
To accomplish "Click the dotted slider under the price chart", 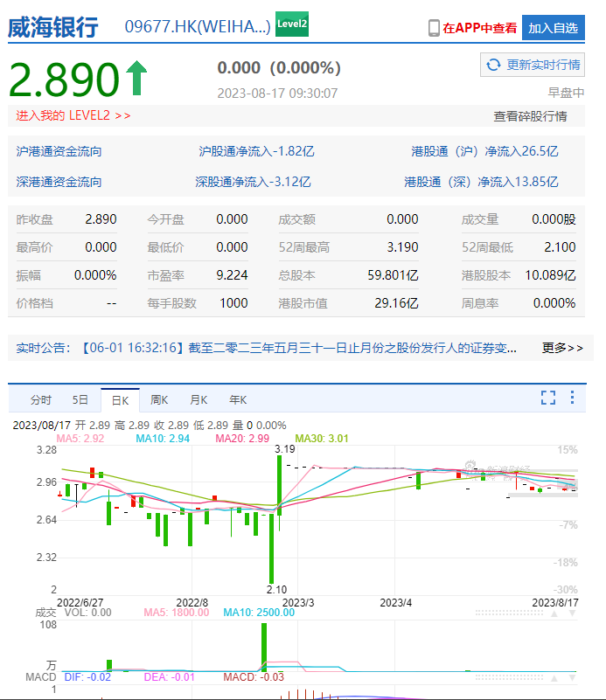I will 509,613.
